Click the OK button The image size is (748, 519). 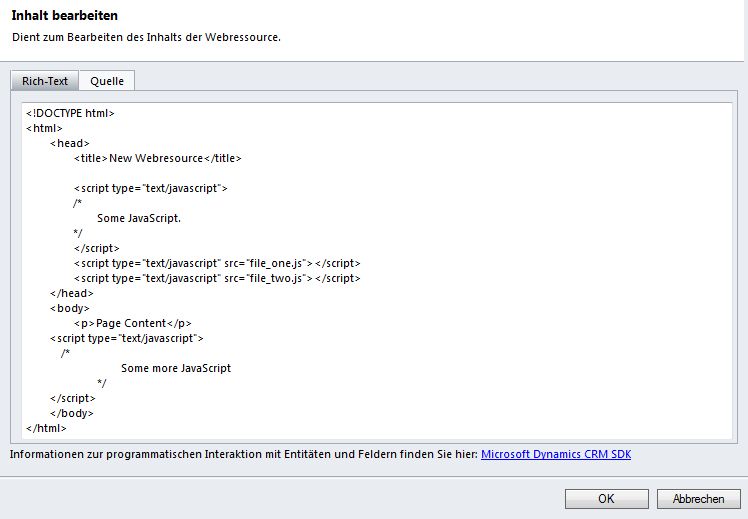click(x=606, y=499)
